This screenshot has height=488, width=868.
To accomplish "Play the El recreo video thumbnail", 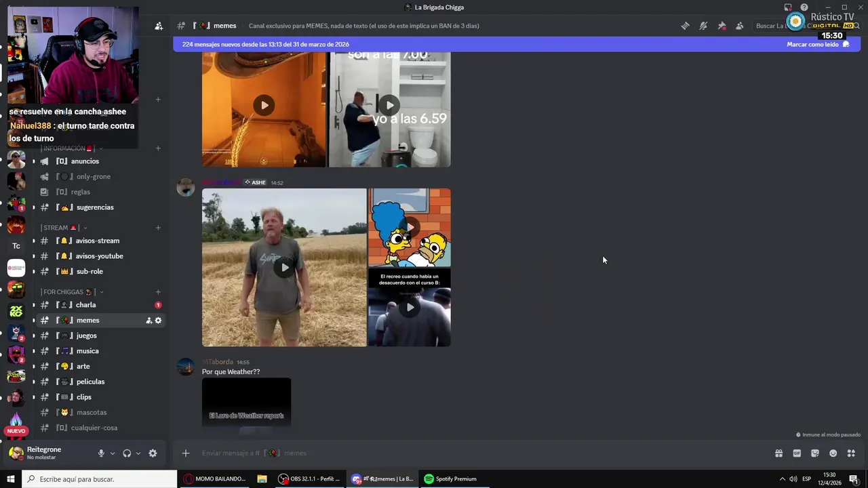I will [x=410, y=308].
